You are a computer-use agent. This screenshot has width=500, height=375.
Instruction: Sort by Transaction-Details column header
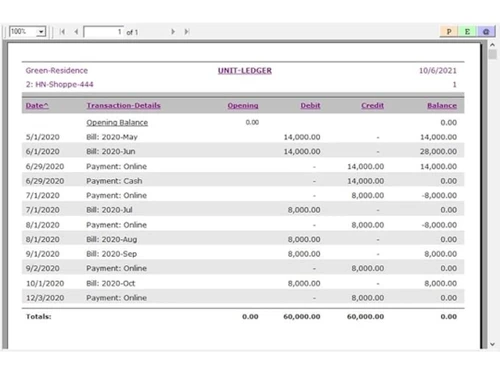(x=123, y=105)
